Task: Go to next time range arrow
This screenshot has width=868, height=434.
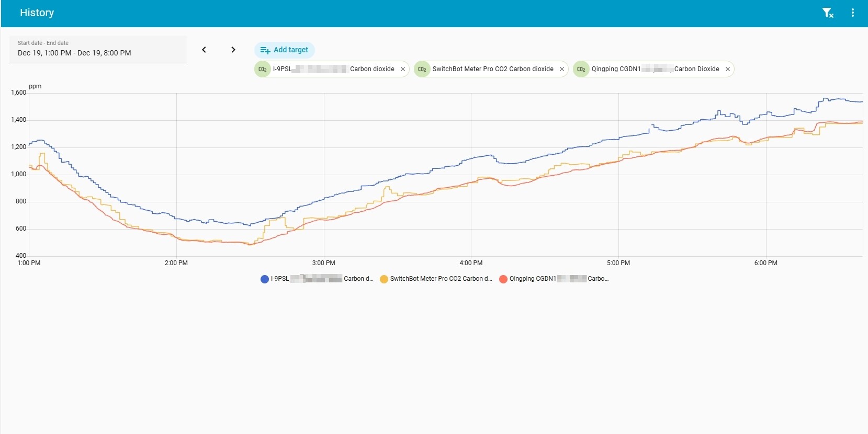Action: click(233, 50)
